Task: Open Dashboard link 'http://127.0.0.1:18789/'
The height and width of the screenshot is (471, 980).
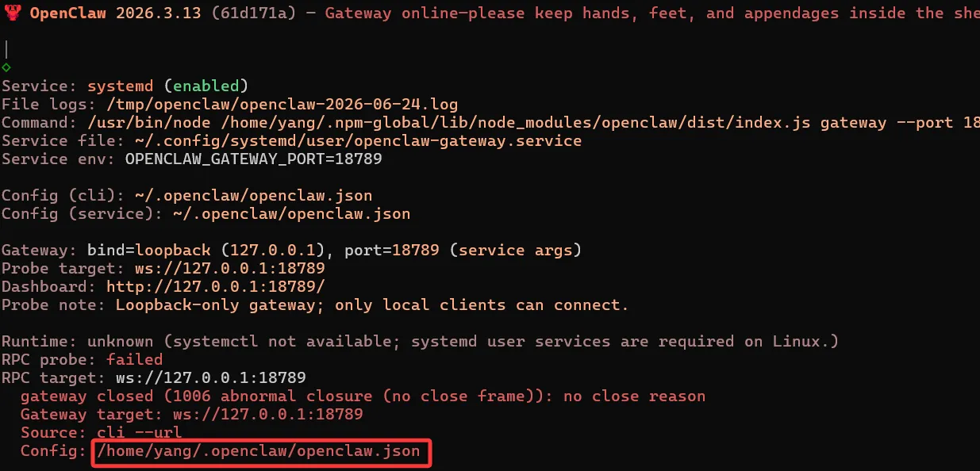Action: pyautogui.click(x=216, y=287)
